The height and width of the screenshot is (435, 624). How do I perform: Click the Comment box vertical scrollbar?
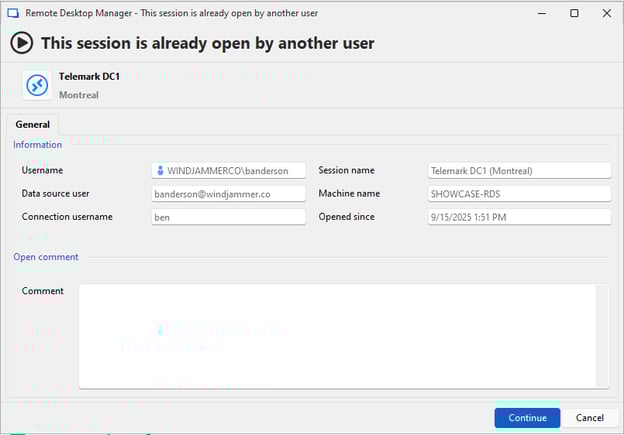point(602,335)
